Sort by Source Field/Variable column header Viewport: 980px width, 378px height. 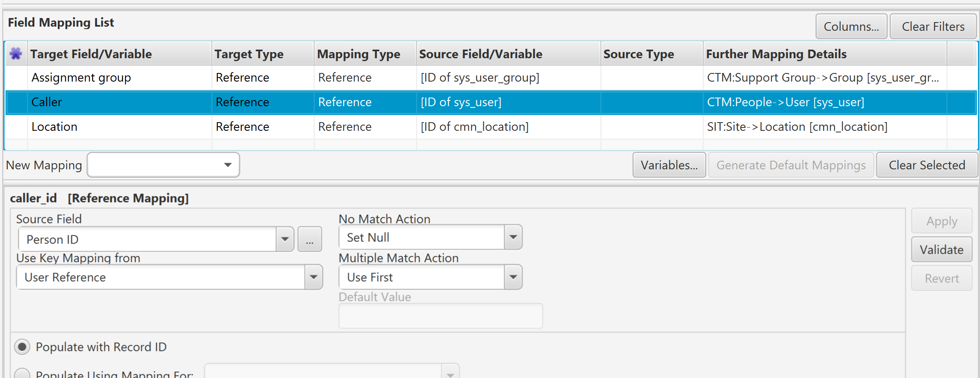509,54
